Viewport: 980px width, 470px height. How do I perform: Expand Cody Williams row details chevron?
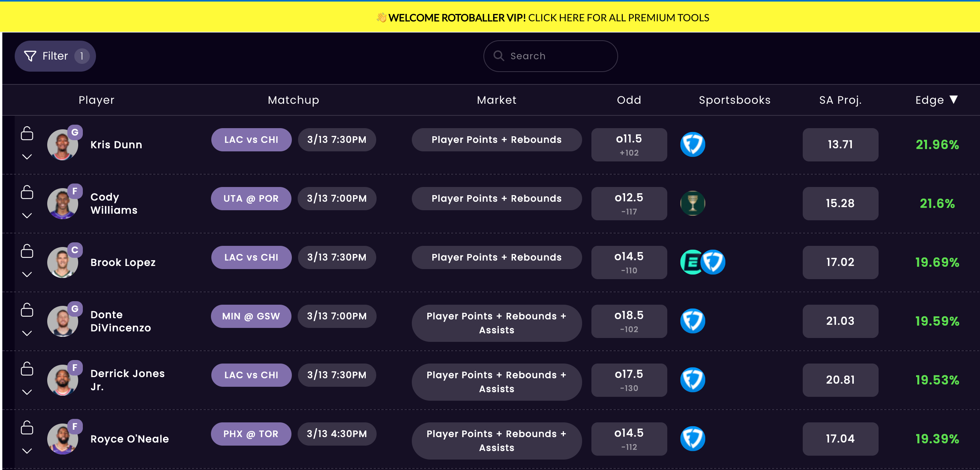click(27, 216)
